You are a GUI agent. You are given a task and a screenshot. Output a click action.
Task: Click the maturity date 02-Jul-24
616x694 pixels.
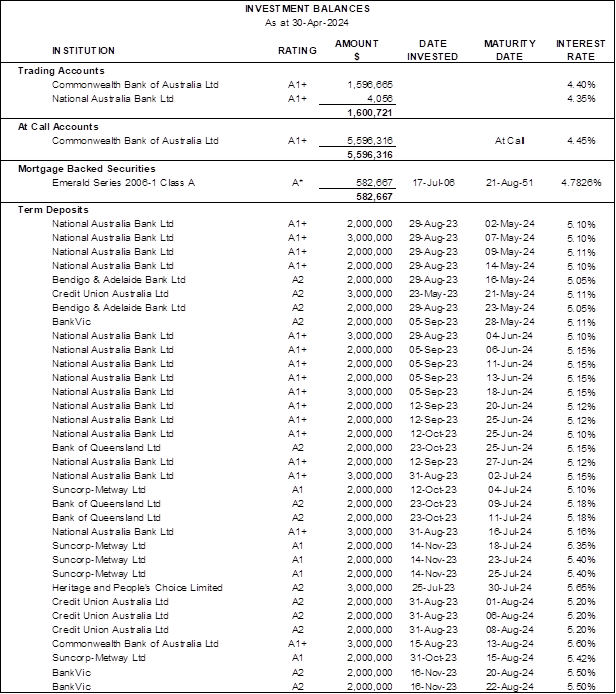(x=509, y=476)
